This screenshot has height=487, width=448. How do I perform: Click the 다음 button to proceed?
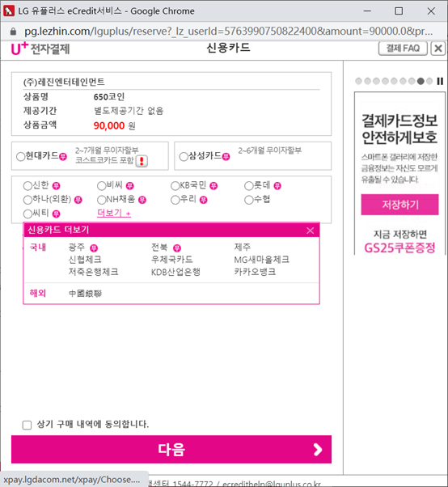(x=171, y=450)
